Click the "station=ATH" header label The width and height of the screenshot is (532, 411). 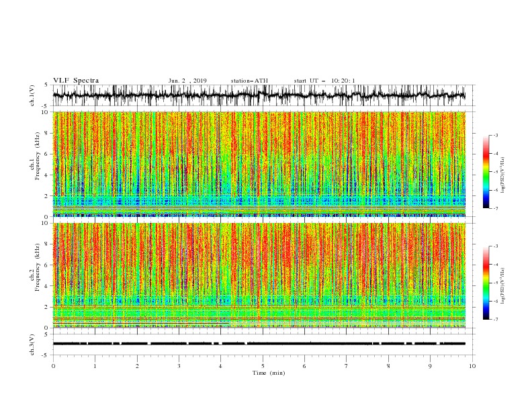pyautogui.click(x=249, y=81)
